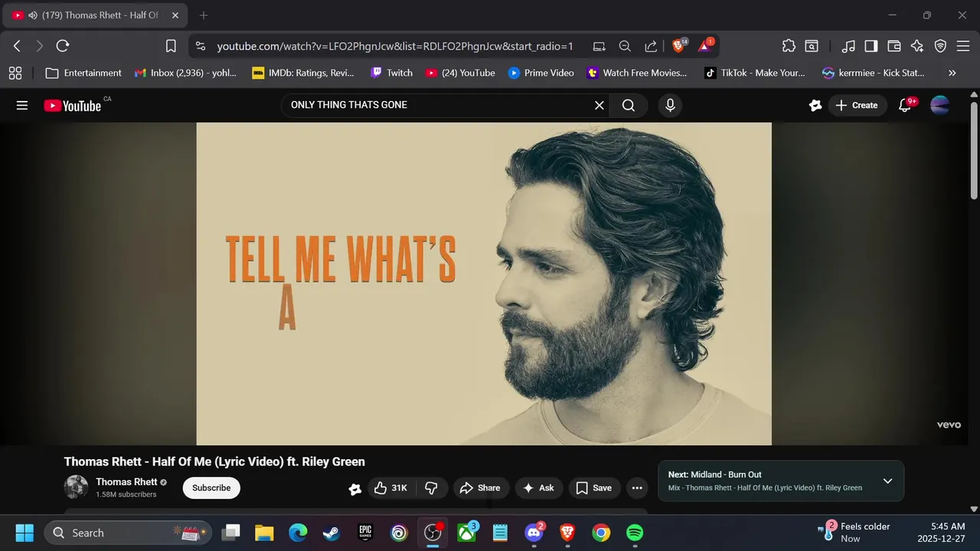Open the account avatar menu
Image resolution: width=980 pixels, height=551 pixels.
(940, 106)
